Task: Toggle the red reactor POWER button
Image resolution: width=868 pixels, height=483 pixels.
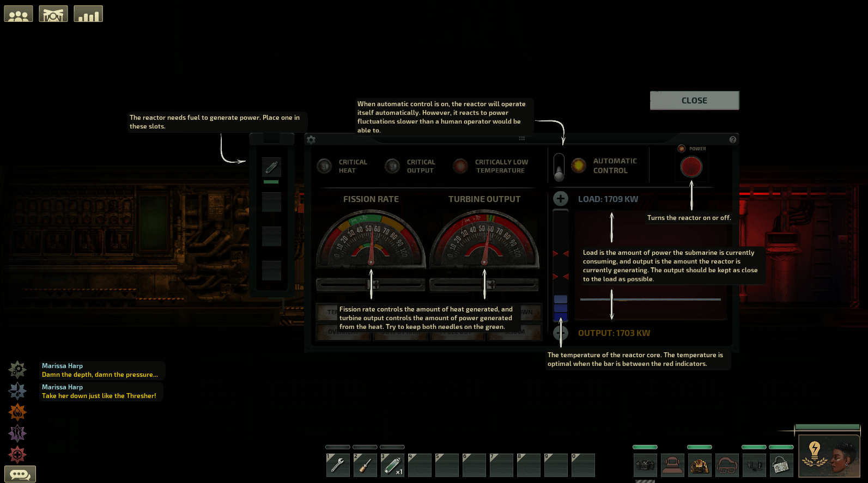Action: click(691, 167)
